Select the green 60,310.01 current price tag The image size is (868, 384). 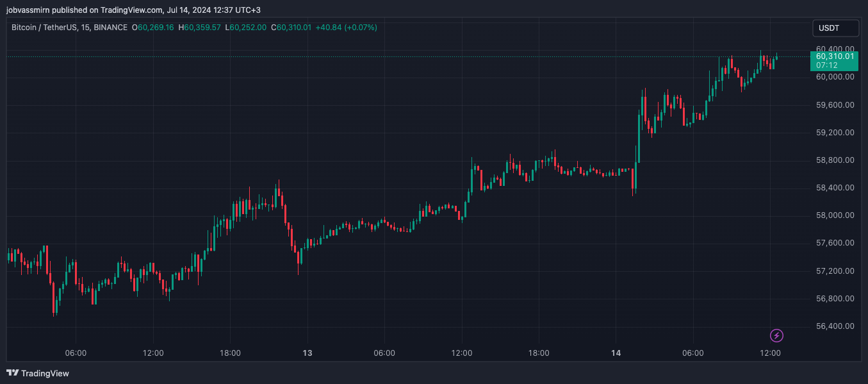click(835, 56)
